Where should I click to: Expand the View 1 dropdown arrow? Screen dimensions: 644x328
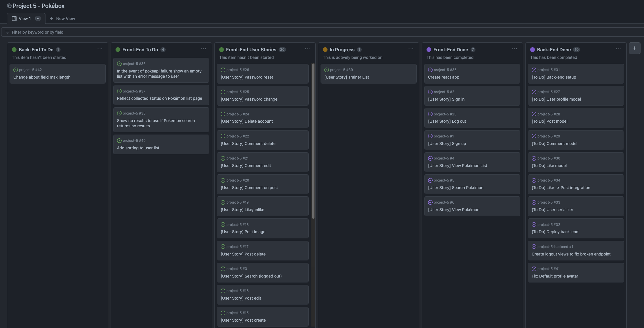tap(38, 19)
